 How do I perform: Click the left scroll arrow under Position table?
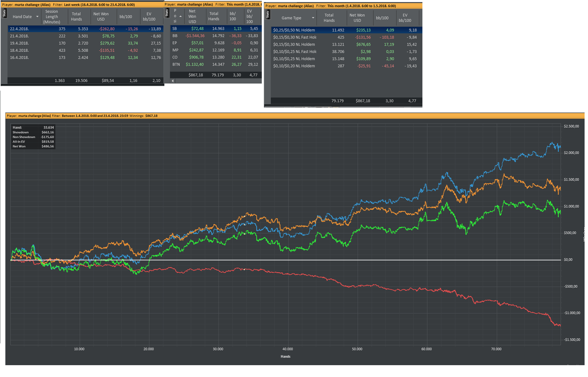[x=173, y=81]
